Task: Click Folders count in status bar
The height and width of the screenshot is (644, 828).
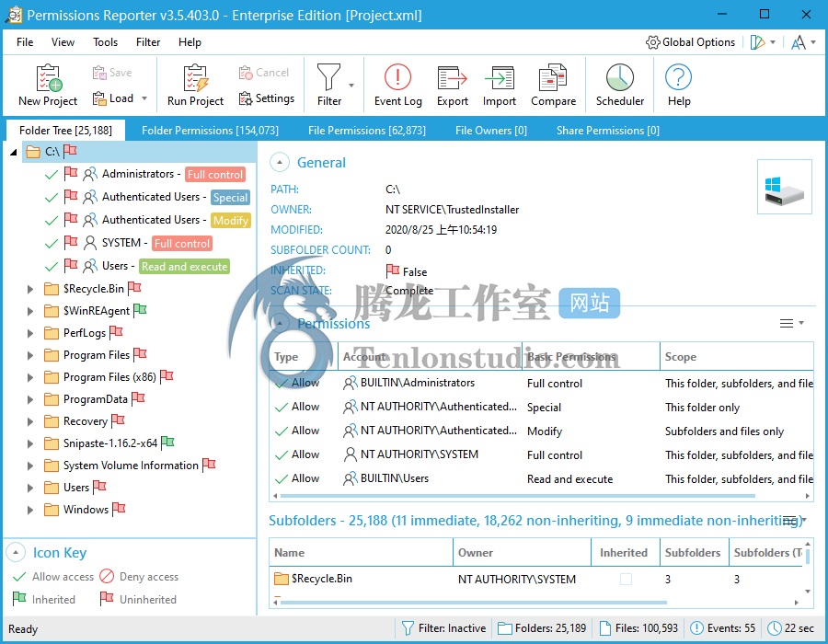Action: click(542, 628)
